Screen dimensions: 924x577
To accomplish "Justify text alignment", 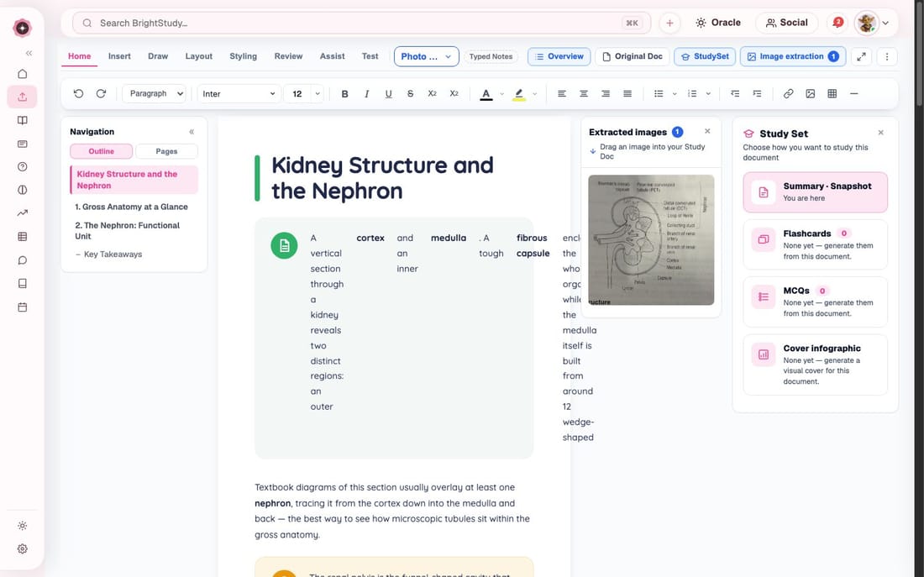I will click(627, 94).
